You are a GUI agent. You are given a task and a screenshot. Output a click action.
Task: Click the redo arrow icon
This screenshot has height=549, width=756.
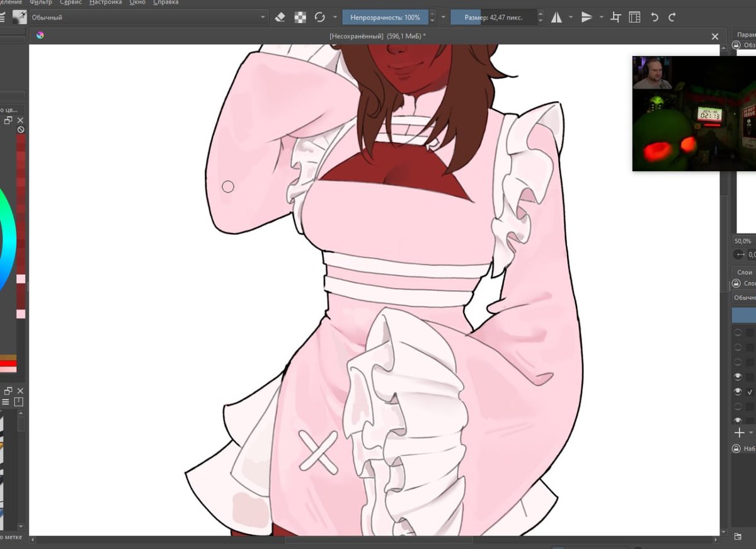point(672,17)
